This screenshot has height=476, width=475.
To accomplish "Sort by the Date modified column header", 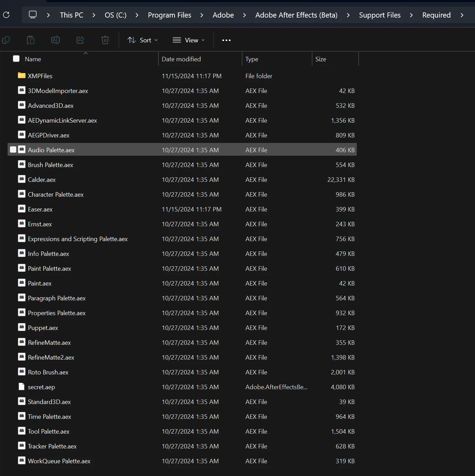I will tap(181, 59).
